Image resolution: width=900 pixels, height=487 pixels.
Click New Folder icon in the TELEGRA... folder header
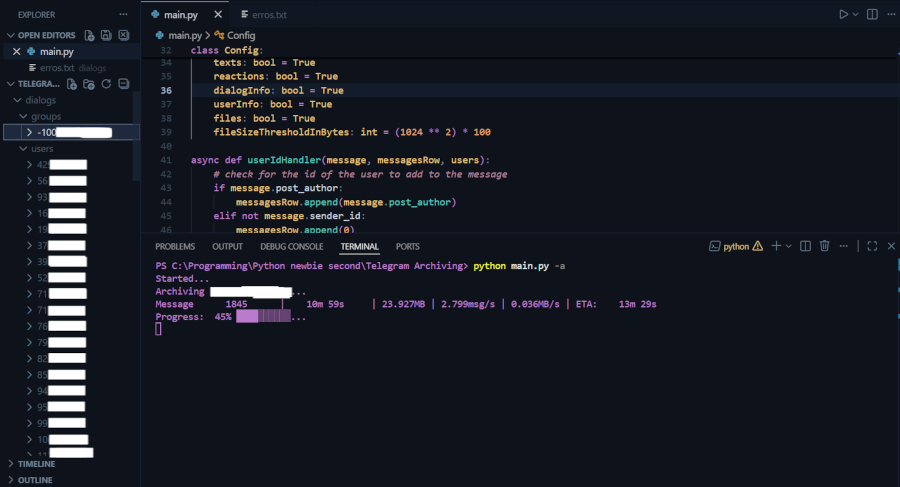[89, 84]
